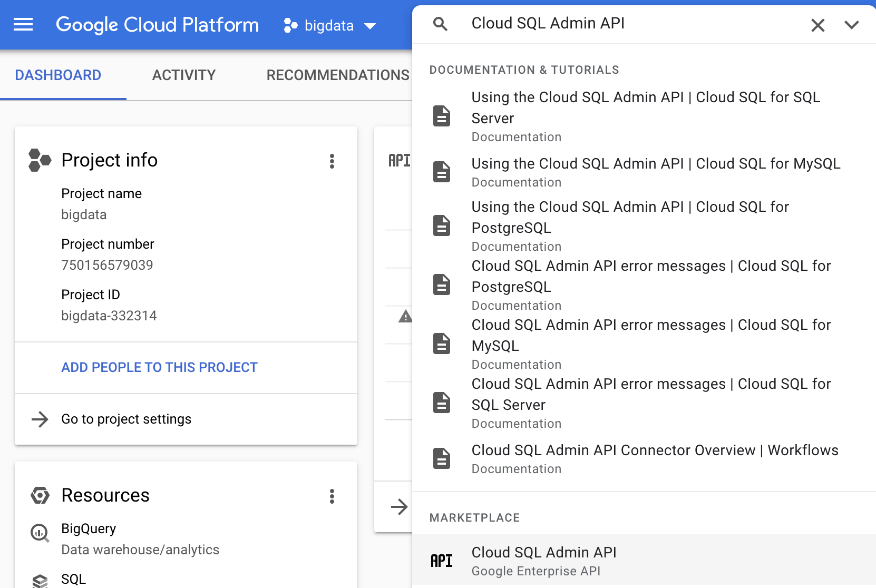The width and height of the screenshot is (876, 588).
Task: Switch to the ACTIVITY tab
Action: click(x=184, y=75)
